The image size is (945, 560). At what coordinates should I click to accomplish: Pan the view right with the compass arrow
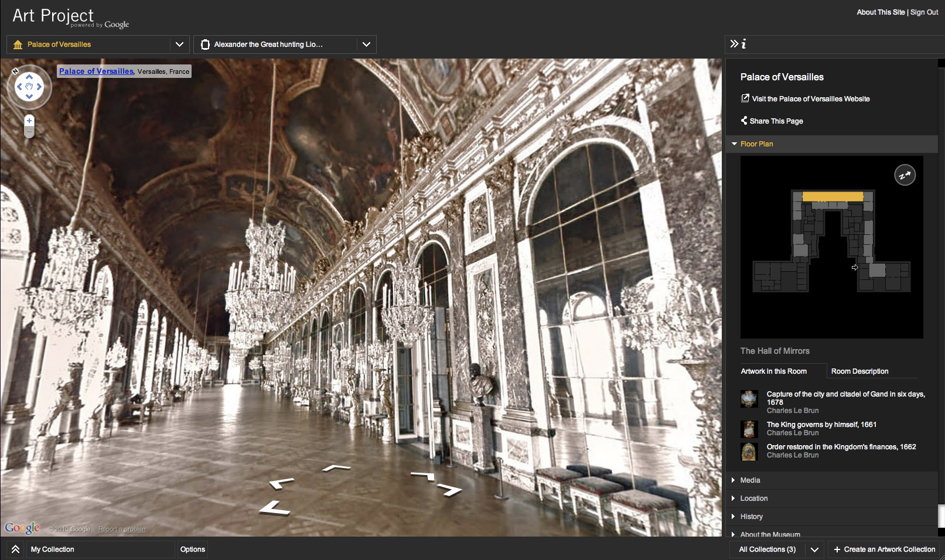pos(40,87)
